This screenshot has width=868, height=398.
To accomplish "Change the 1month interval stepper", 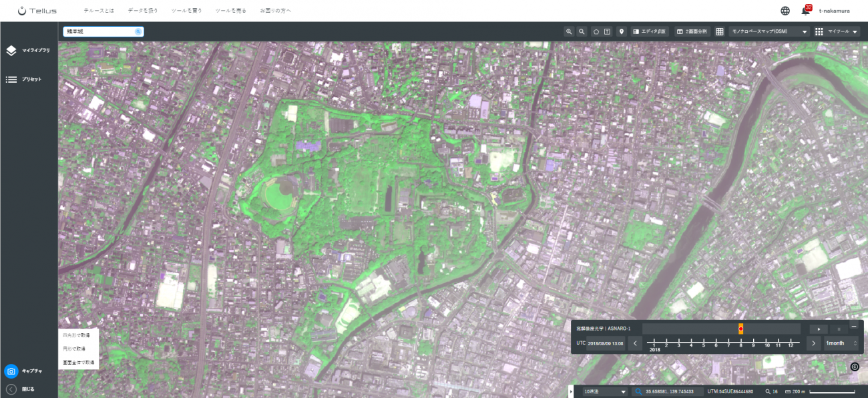I will pyautogui.click(x=841, y=343).
